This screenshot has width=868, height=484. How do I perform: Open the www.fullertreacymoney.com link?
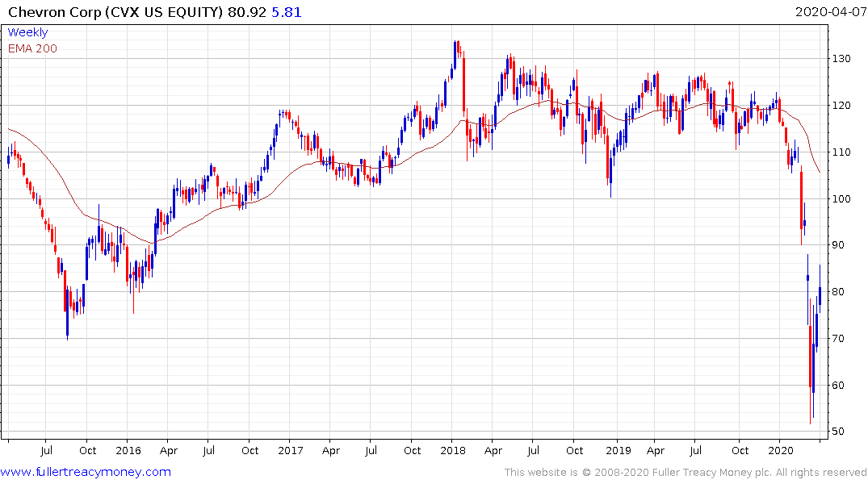click(86, 472)
